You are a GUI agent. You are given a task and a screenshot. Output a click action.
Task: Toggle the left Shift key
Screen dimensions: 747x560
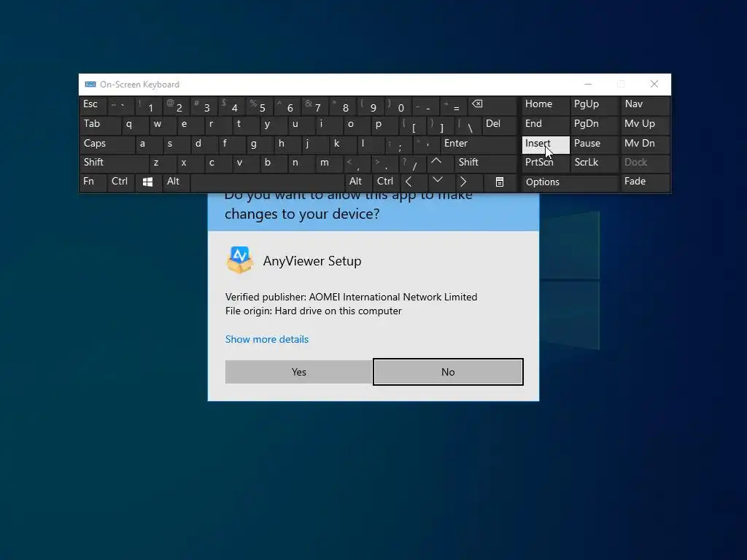click(x=114, y=163)
